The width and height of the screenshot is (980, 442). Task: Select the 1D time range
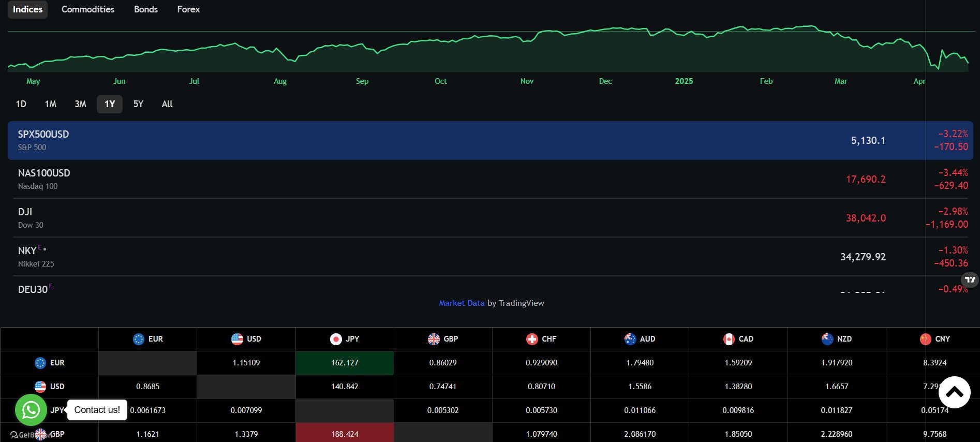point(21,104)
